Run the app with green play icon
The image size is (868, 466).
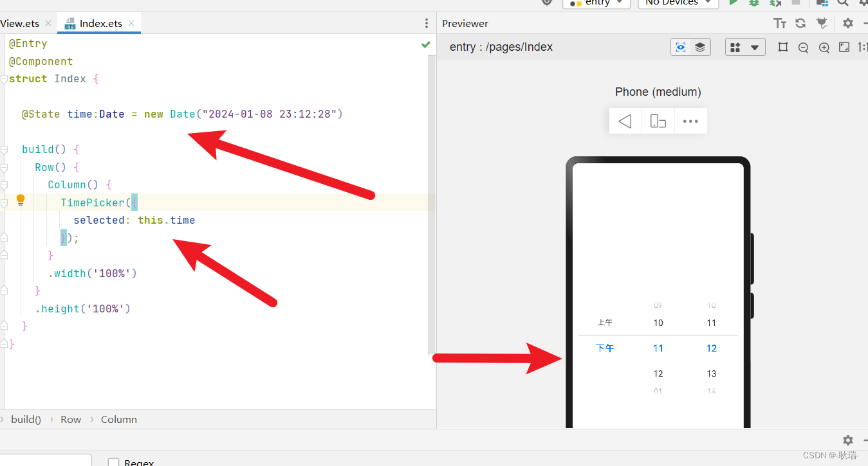click(733, 3)
